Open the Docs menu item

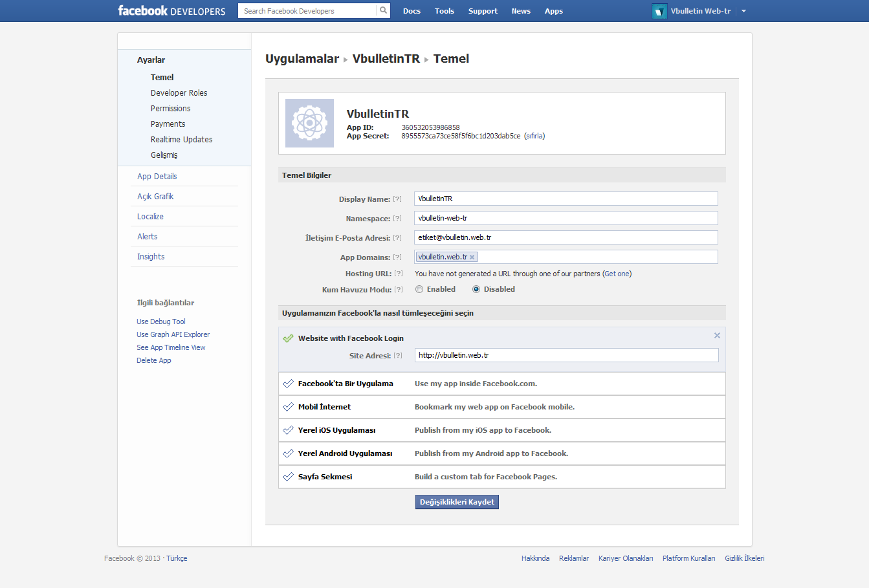(412, 11)
